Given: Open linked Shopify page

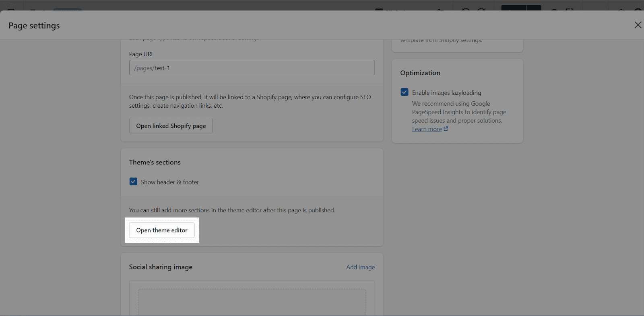Looking at the screenshot, I should [x=171, y=125].
